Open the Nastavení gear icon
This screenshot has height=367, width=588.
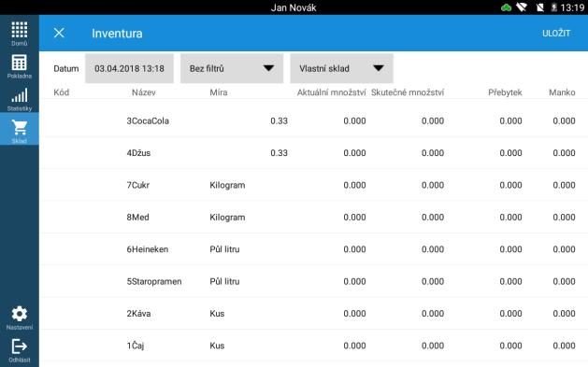19,314
